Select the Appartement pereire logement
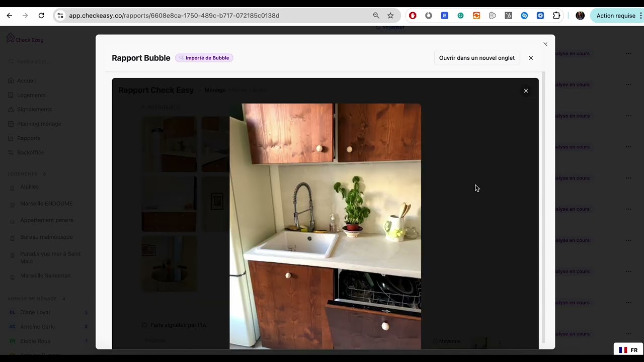Image resolution: width=644 pixels, height=362 pixels. point(47,220)
